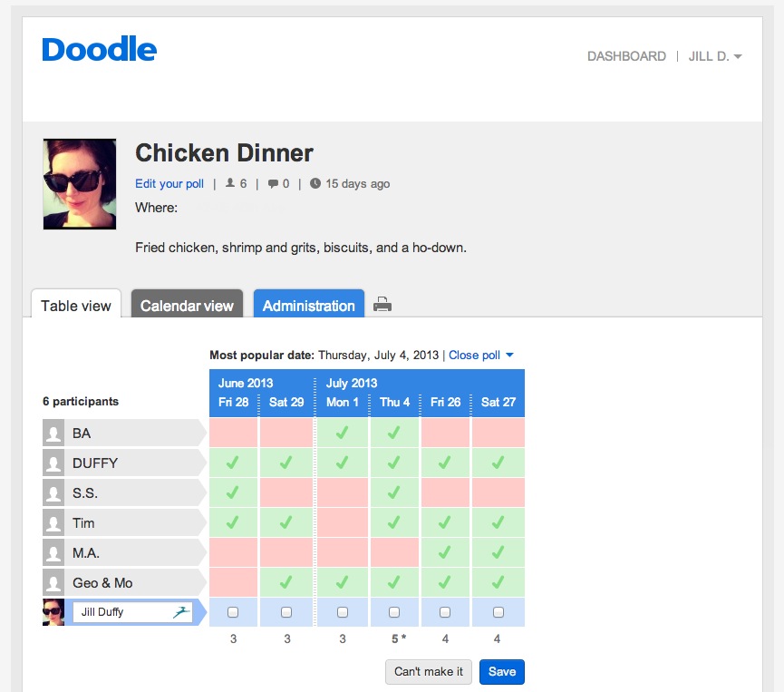Open the print view via printer icon

pos(382,305)
